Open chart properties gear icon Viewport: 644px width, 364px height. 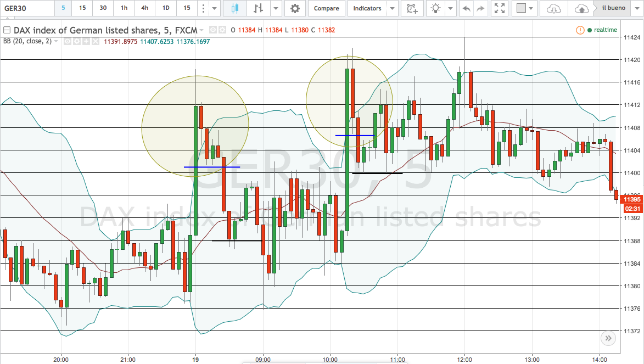[x=295, y=8]
